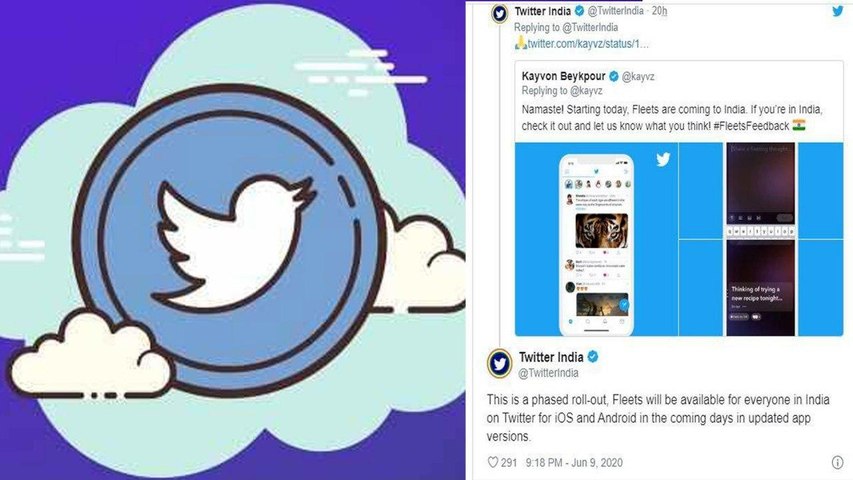The image size is (853, 480).
Task: Click the like heart icon beside 291
Action: pos(492,462)
